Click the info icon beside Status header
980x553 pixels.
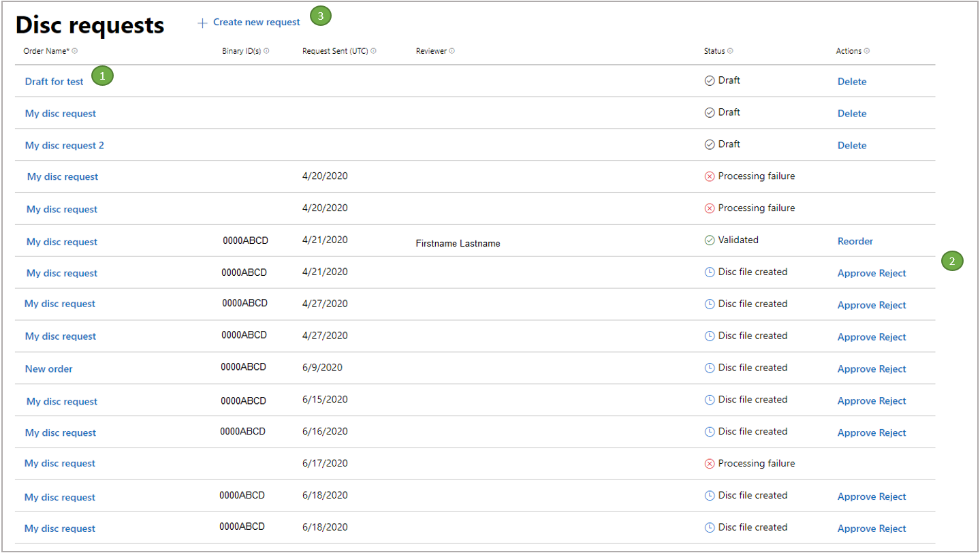pos(731,50)
